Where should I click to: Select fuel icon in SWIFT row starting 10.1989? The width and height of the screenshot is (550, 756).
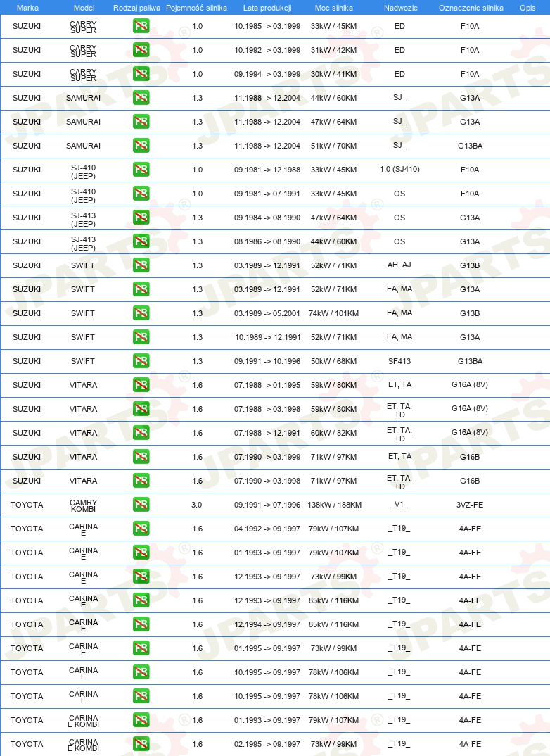[141, 337]
